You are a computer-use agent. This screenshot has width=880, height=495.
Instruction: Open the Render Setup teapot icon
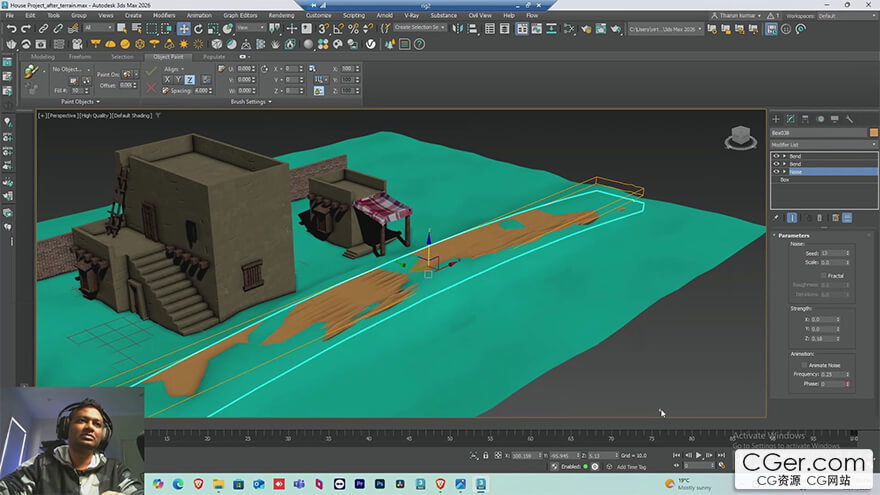coord(586,29)
